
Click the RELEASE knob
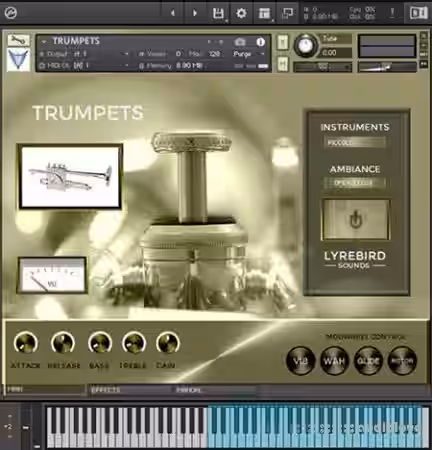[x=63, y=343]
